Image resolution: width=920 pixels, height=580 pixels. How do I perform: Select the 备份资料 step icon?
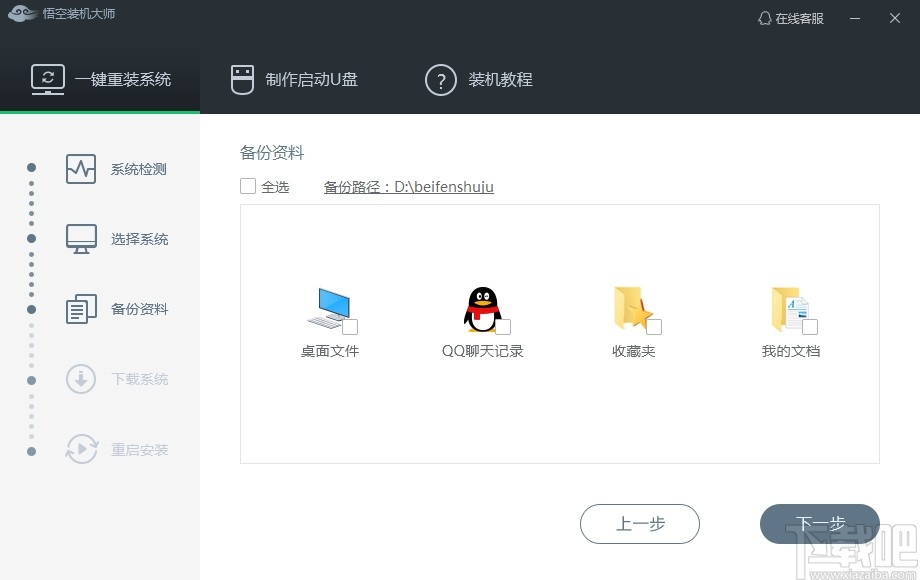click(80, 308)
